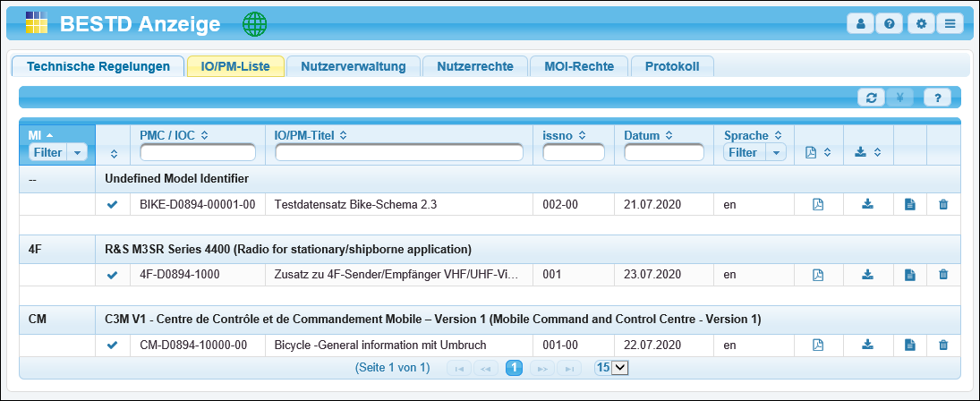This screenshot has height=401, width=980.
Task: Click the green globe language icon
Action: pyautogui.click(x=254, y=24)
